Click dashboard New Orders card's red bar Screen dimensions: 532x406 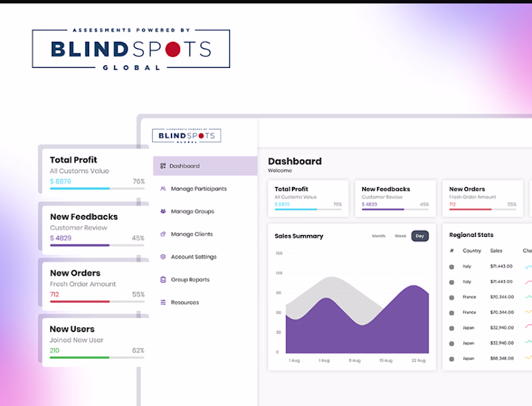(470, 210)
